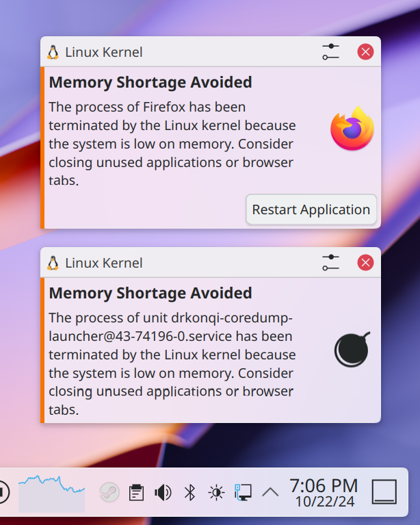This screenshot has width=420, height=525.
Task: Click the Peek at Desktop button
Action: (x=384, y=492)
